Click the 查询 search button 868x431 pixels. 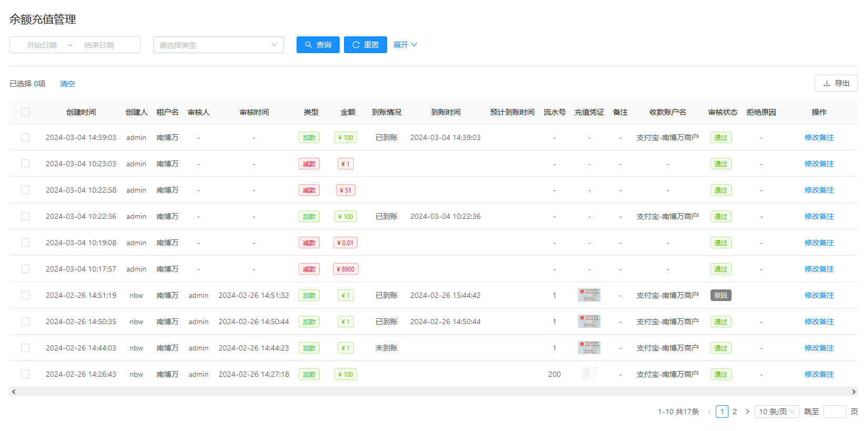(x=318, y=45)
